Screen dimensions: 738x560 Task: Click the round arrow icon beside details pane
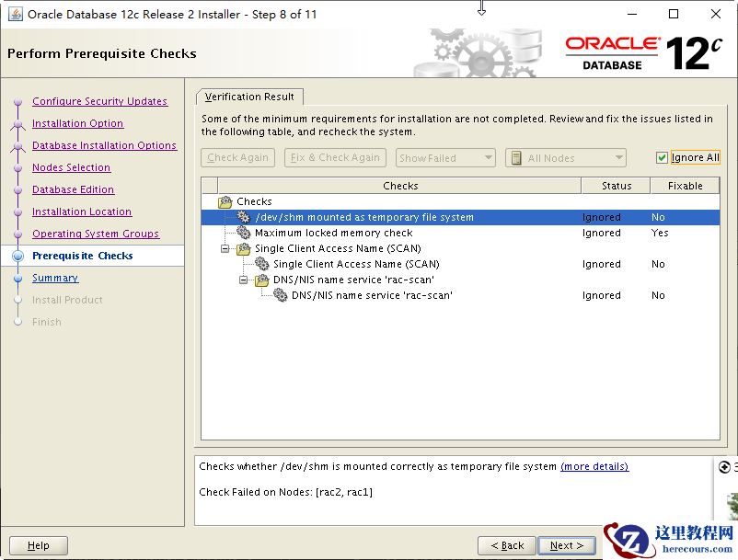pos(725,467)
